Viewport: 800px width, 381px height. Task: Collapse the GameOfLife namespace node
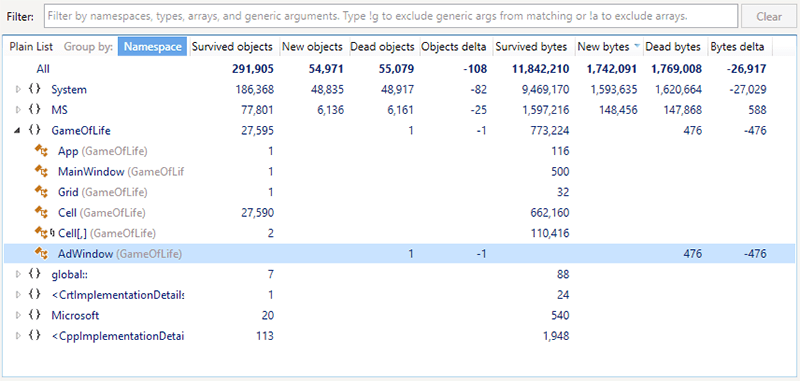18,131
